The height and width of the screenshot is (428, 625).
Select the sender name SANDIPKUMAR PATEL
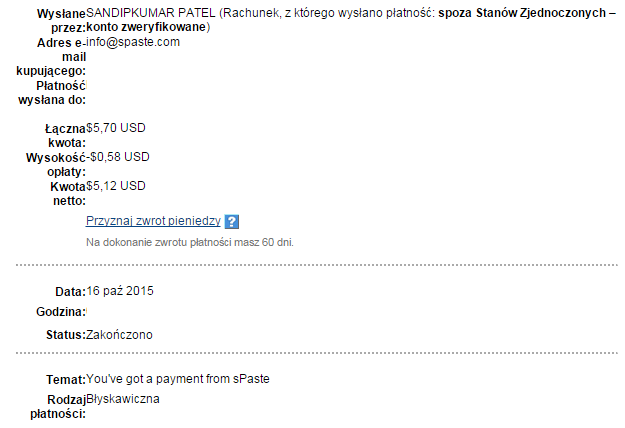pyautogui.click(x=151, y=13)
